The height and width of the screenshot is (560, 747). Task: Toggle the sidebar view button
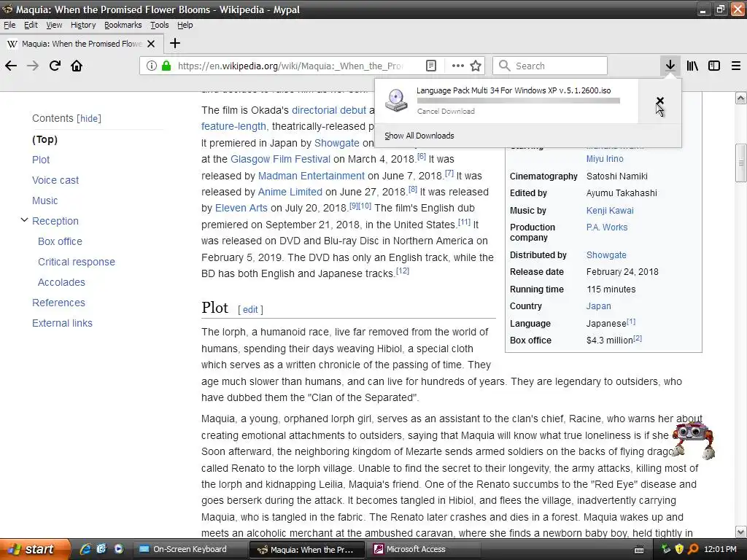[x=714, y=66]
